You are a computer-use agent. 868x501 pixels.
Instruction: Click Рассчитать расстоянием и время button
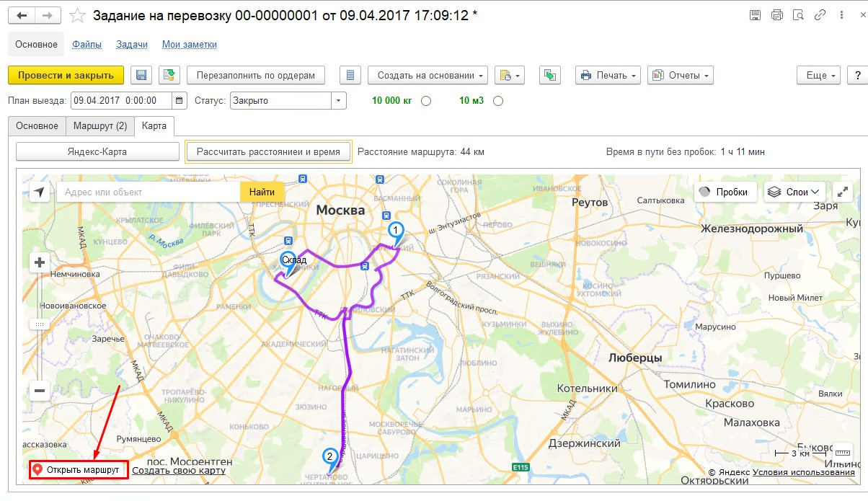[x=268, y=151]
